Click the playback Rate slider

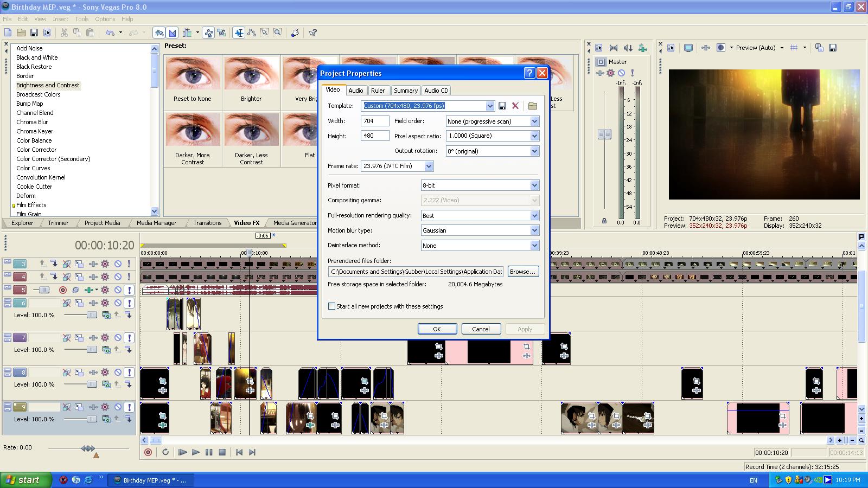tap(88, 448)
